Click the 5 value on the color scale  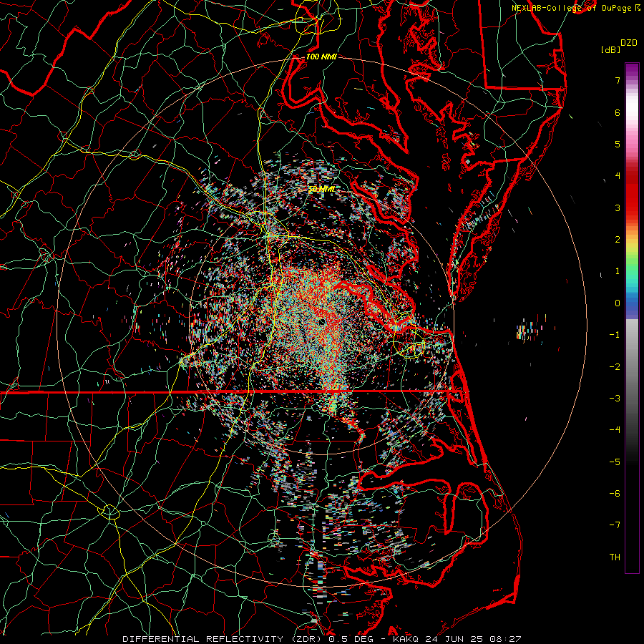click(618, 144)
